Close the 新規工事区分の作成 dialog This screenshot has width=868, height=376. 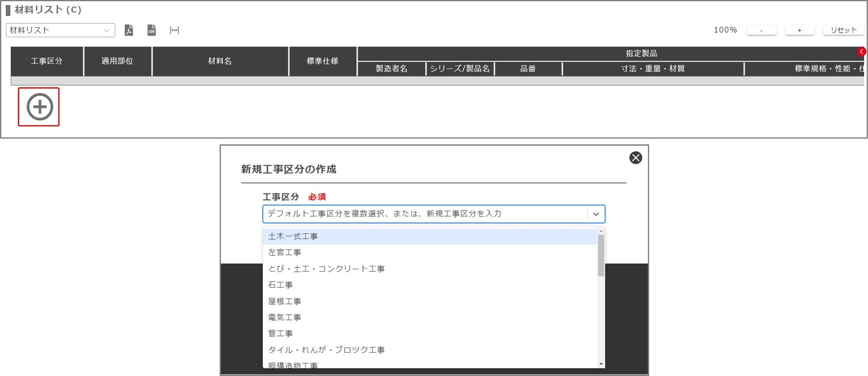[635, 157]
